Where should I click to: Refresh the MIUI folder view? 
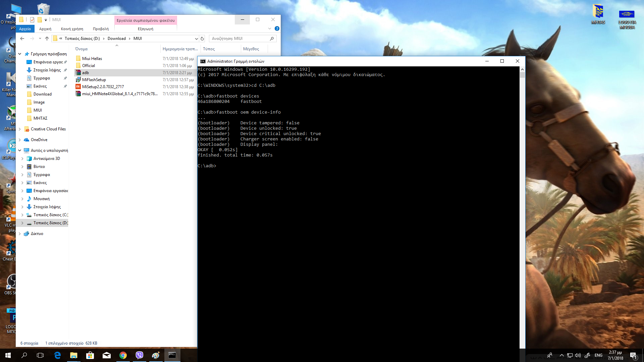(202, 39)
